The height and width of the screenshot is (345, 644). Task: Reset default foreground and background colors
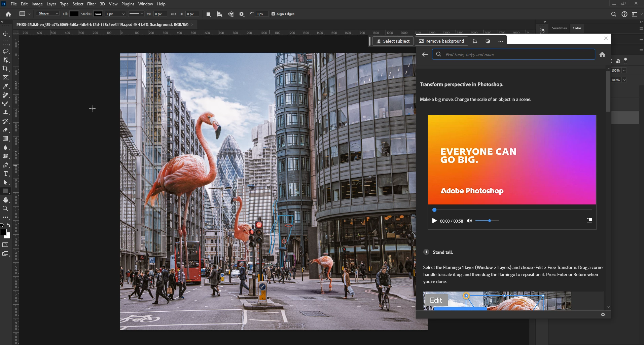click(x=2, y=225)
